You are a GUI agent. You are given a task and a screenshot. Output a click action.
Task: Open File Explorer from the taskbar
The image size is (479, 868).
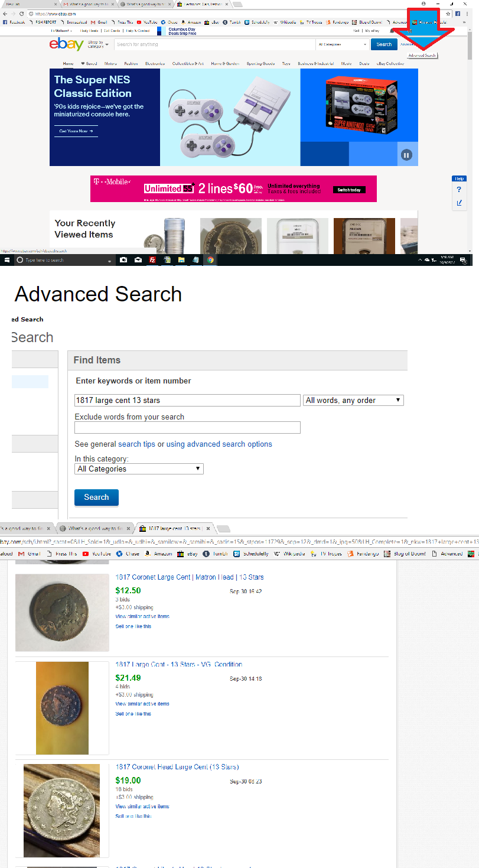181,259
